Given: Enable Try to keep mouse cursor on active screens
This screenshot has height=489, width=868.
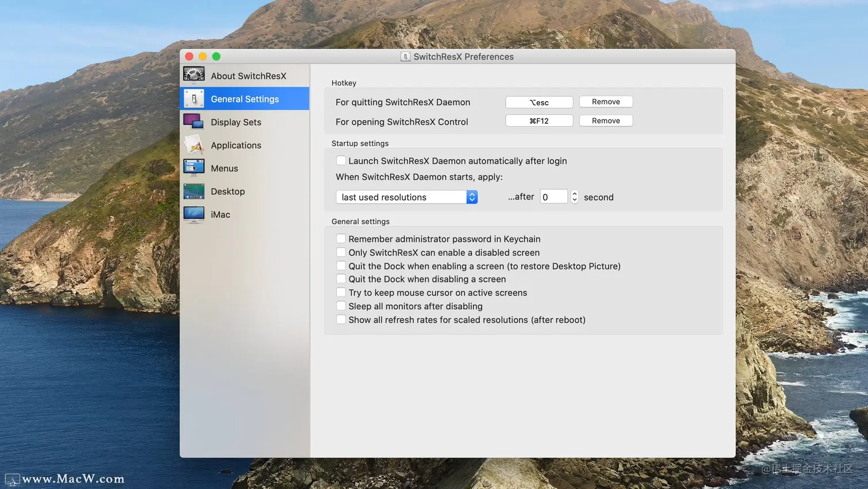Looking at the screenshot, I should 341,292.
